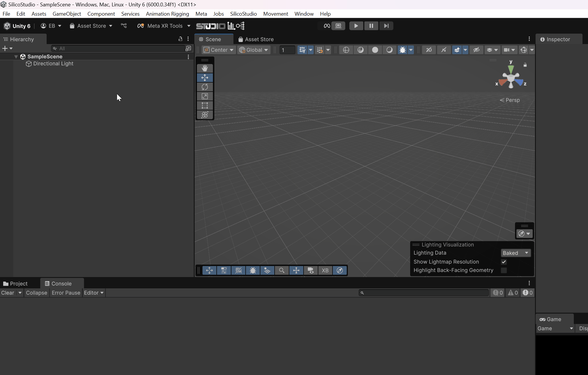The width and height of the screenshot is (588, 375).
Task: Open the Lighting Data Baked dropdown
Action: 516,253
